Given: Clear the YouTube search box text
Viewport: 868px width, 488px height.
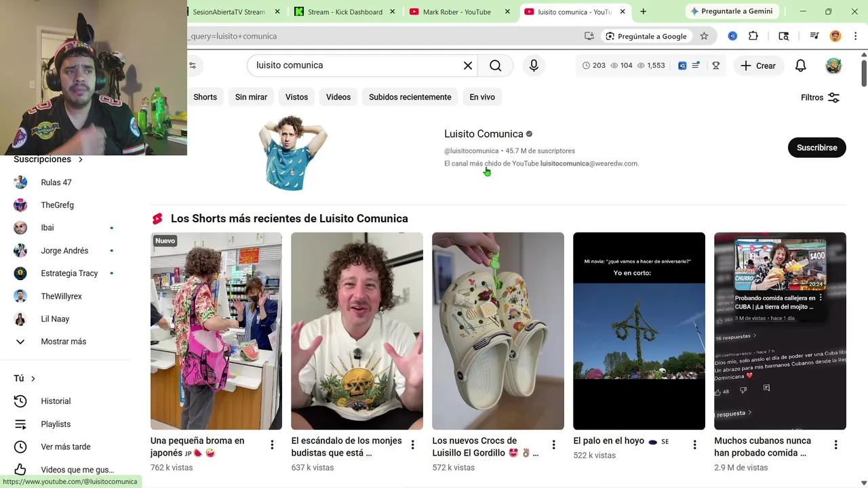Looking at the screenshot, I should tap(468, 66).
